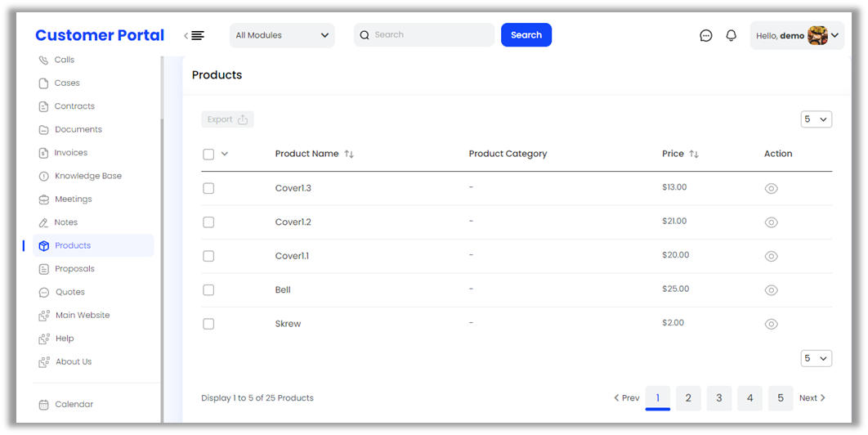
Task: Click the demo user avatar picture
Action: pos(817,36)
